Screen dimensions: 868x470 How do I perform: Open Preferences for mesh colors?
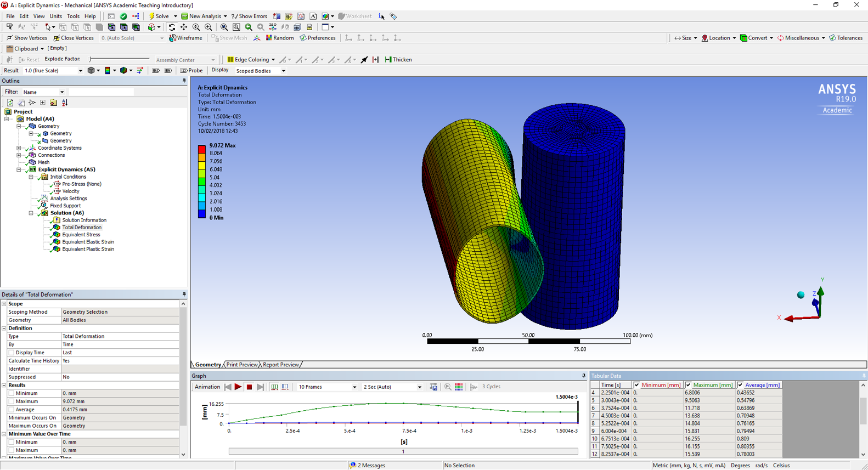pyautogui.click(x=318, y=38)
